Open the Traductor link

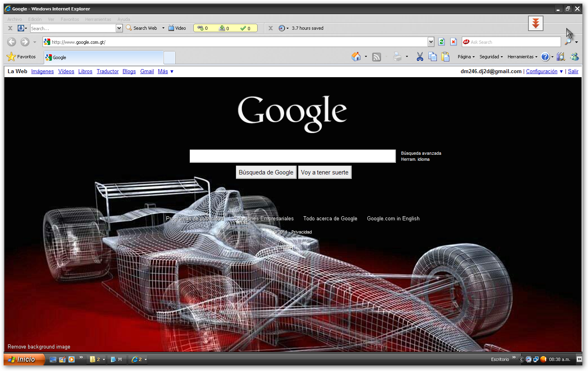point(108,72)
